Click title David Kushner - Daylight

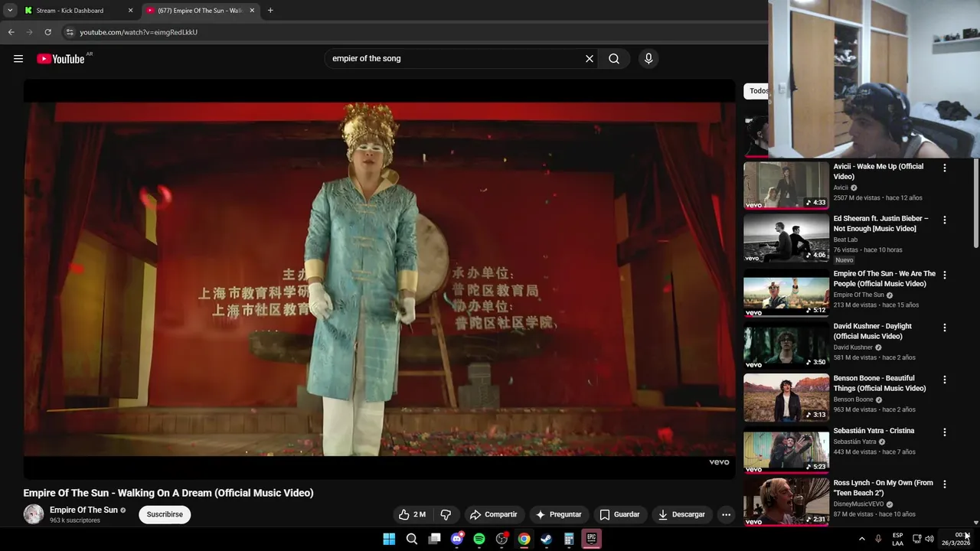872,331
